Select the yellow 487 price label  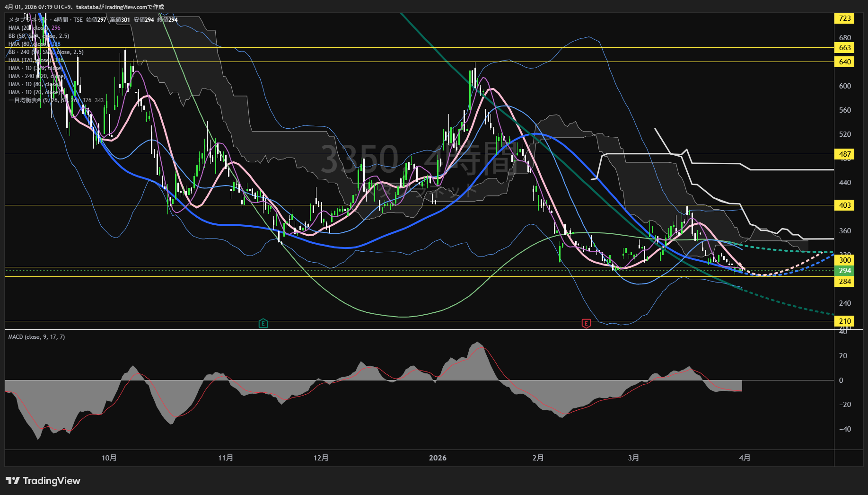844,154
